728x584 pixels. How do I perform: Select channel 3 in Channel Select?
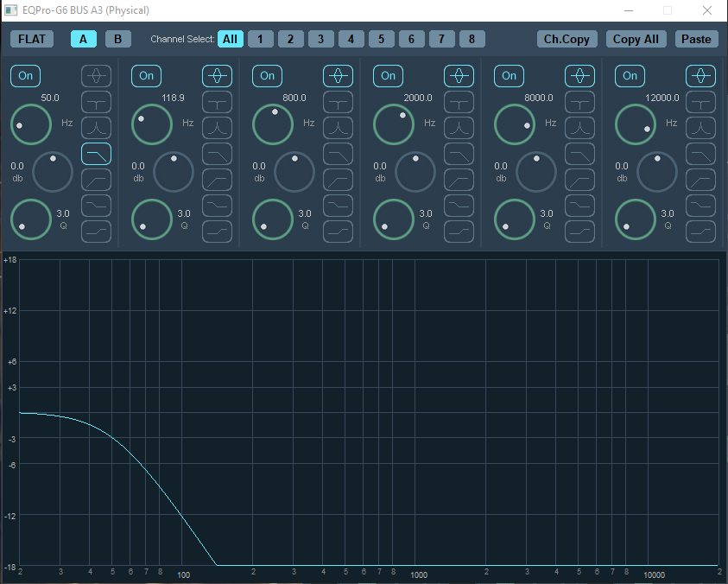(x=320, y=39)
